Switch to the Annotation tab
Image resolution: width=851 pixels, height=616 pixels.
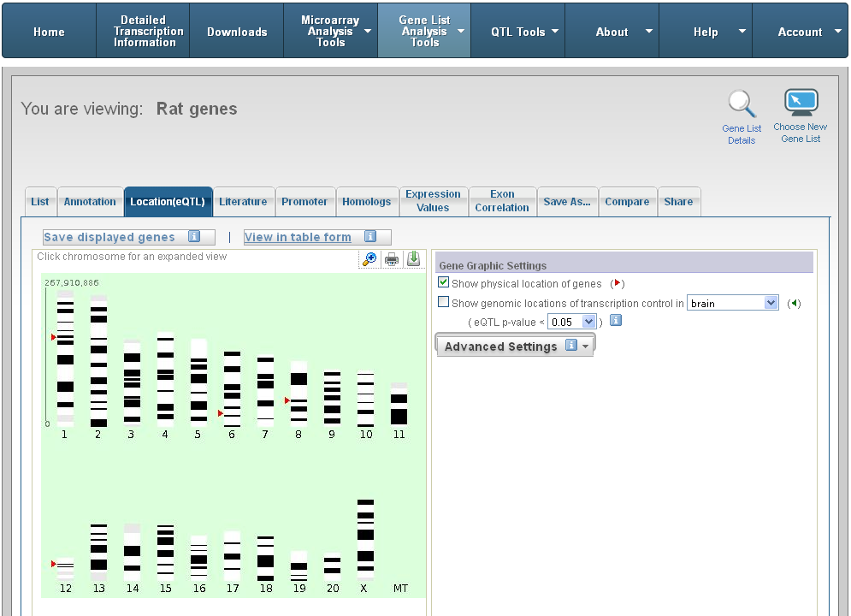pos(90,202)
